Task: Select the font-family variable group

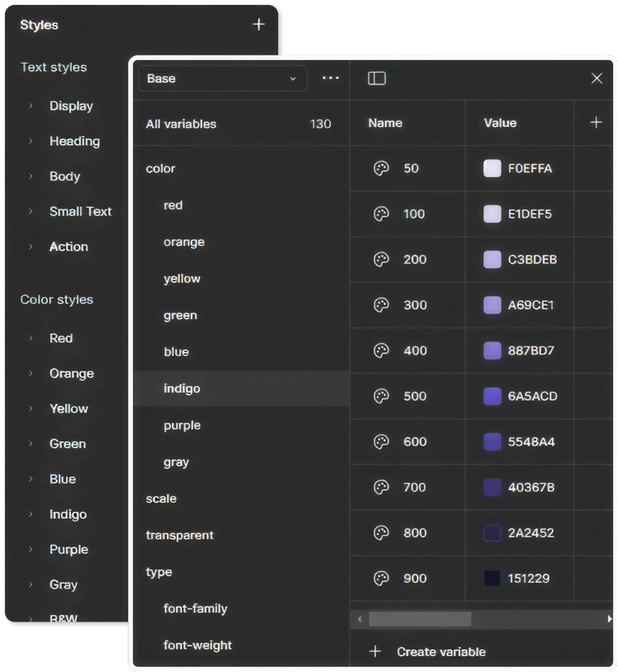Action: click(195, 608)
